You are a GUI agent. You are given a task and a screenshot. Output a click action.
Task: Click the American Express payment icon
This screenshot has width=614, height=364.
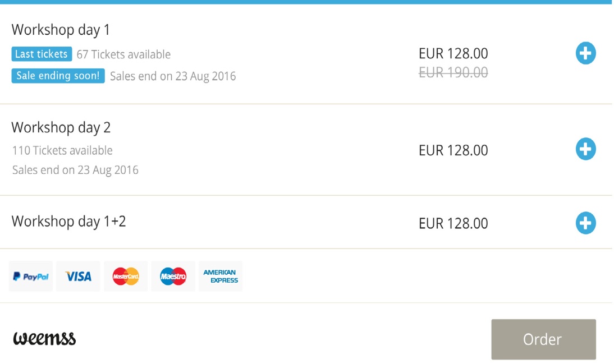point(221,277)
